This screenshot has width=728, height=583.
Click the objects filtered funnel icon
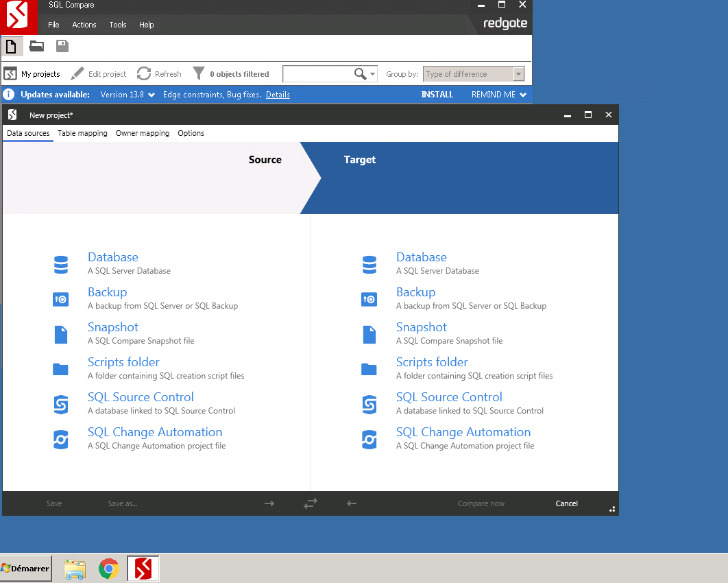[199, 73]
